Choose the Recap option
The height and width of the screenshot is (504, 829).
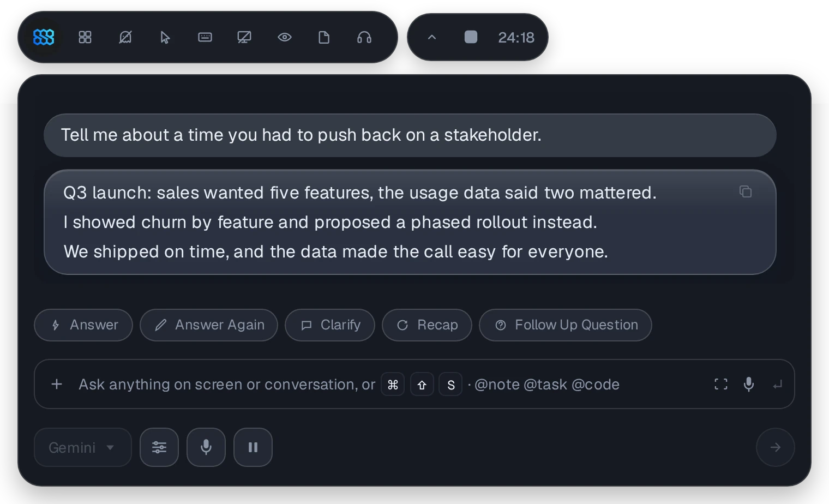click(427, 325)
